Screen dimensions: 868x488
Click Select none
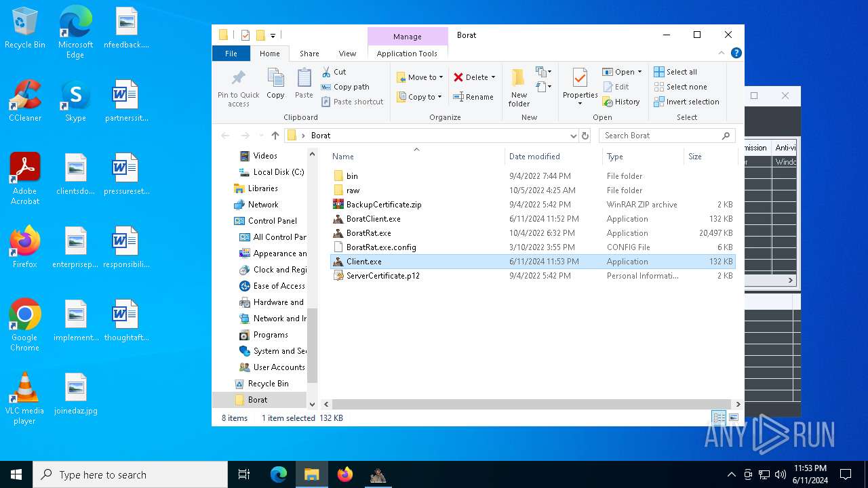pyautogui.click(x=680, y=87)
